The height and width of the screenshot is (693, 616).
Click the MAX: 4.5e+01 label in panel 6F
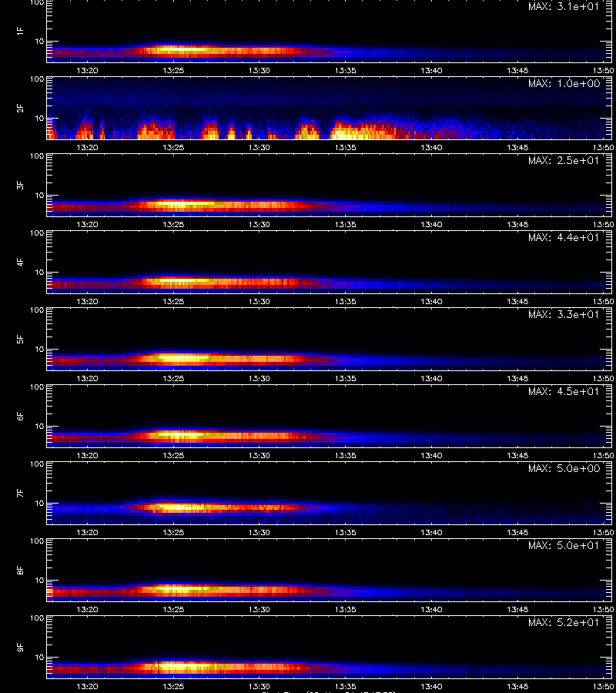[564, 391]
